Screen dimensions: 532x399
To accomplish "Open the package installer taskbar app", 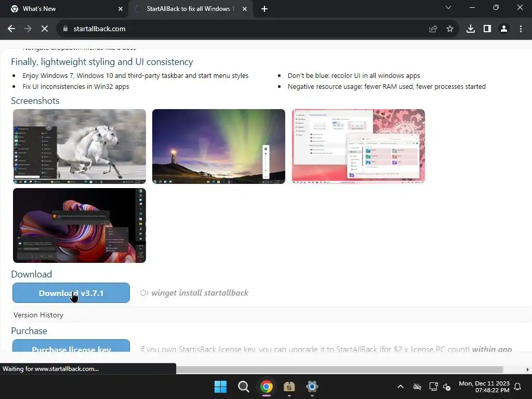I will 289,387.
